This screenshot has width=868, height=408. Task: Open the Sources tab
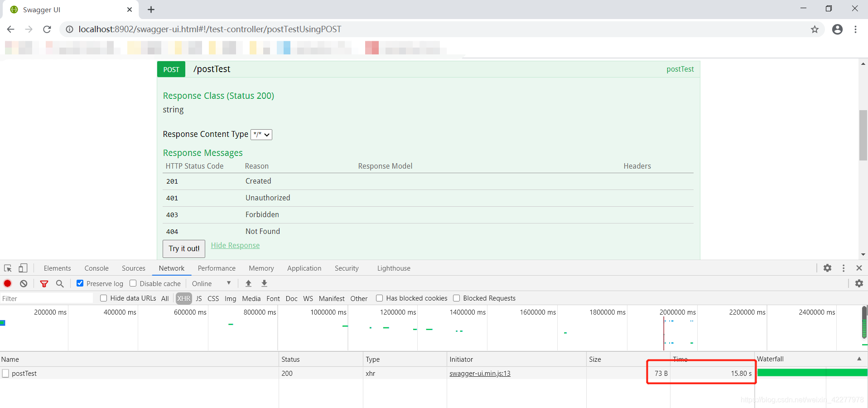(134, 268)
